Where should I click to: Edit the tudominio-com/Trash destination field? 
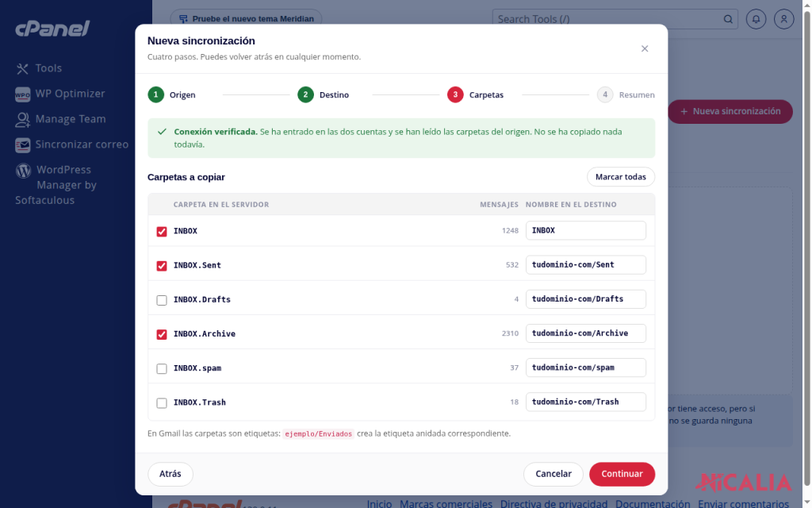[586, 402]
